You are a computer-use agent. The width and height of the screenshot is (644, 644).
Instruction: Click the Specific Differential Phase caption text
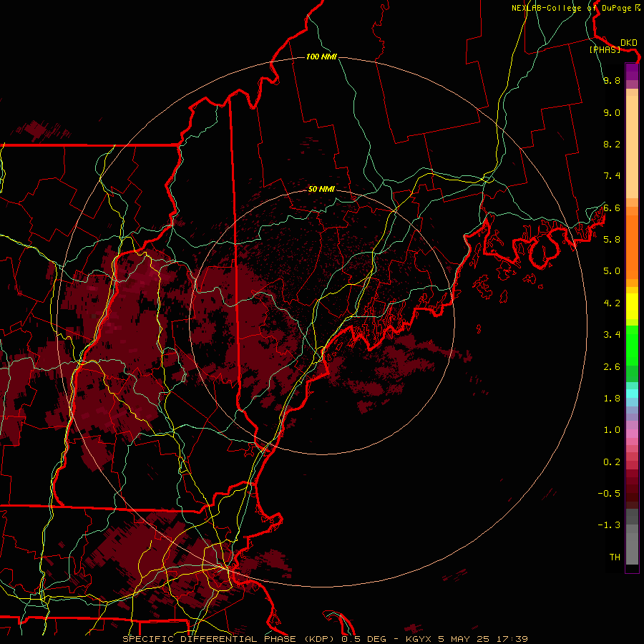click(x=325, y=639)
